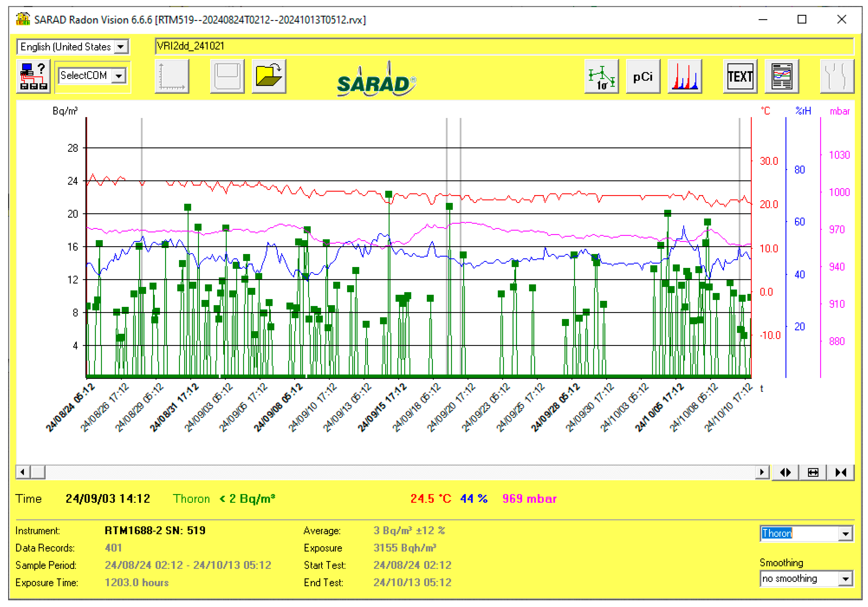
Task: Click the device connection query icon
Action: (33, 76)
